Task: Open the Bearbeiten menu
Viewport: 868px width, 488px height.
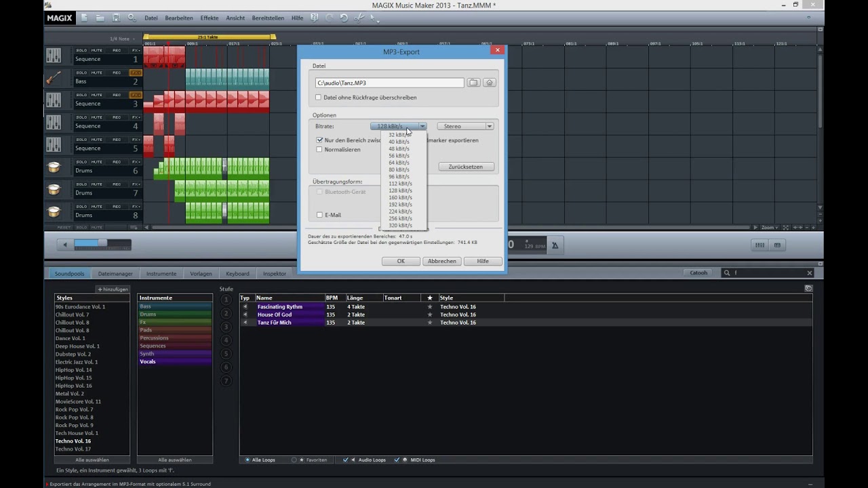Action: pos(179,18)
